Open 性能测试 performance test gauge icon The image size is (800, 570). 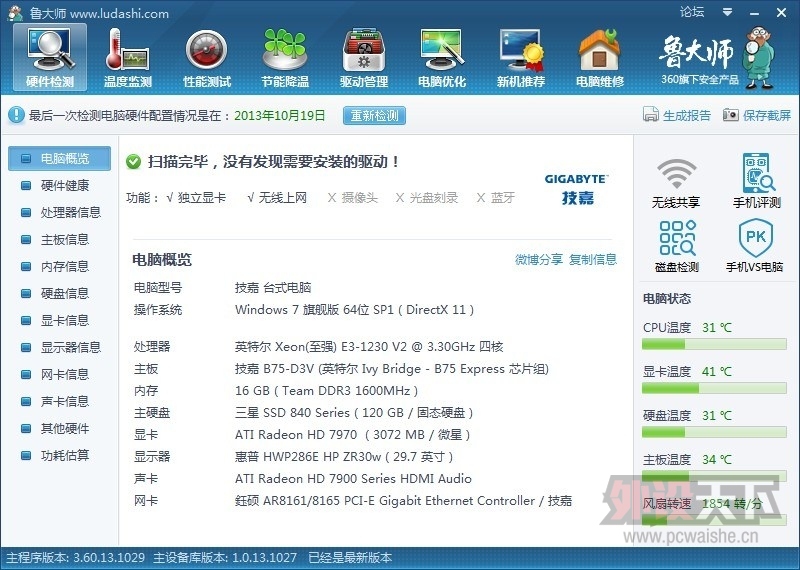(207, 57)
